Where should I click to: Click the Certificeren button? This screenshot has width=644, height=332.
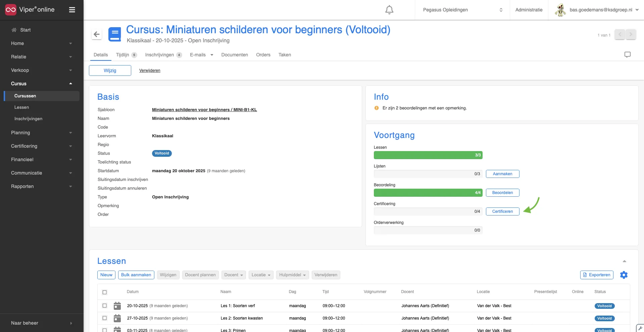click(x=502, y=211)
